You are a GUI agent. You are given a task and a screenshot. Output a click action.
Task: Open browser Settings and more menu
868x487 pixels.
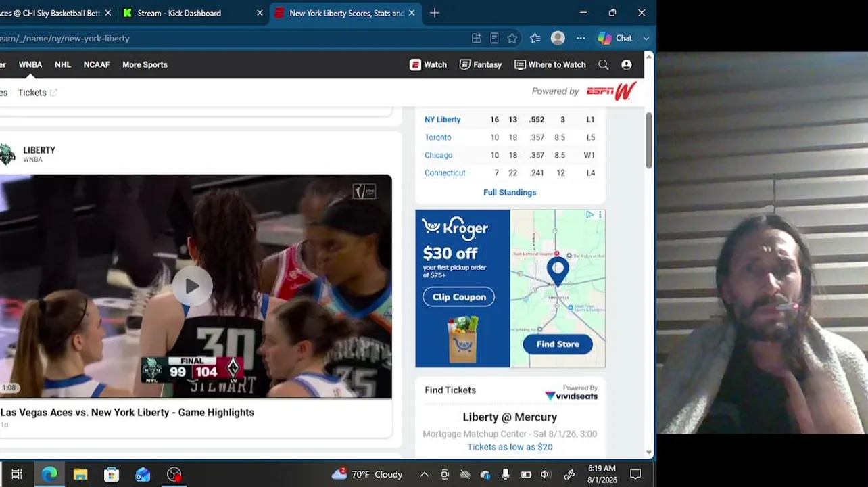click(x=581, y=39)
